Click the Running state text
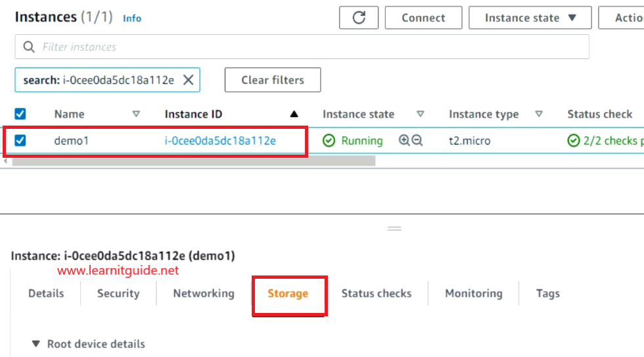 (362, 141)
